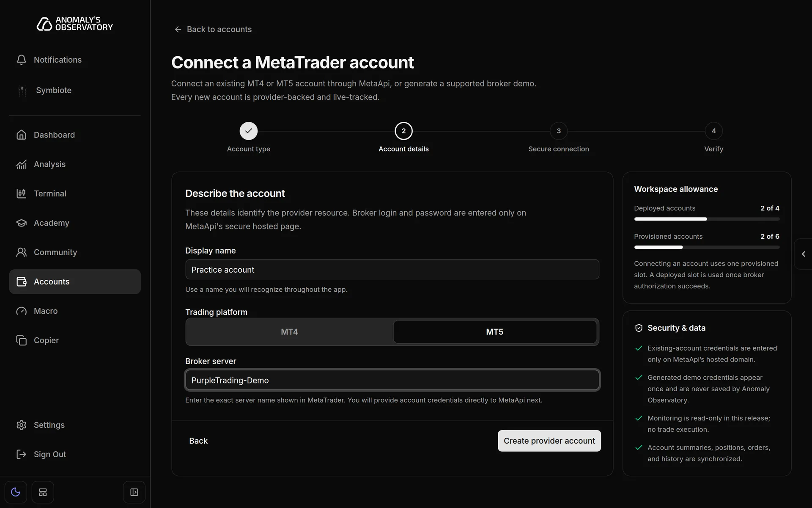
Task: Click the Anomaly's Observatory logo
Action: tap(75, 24)
